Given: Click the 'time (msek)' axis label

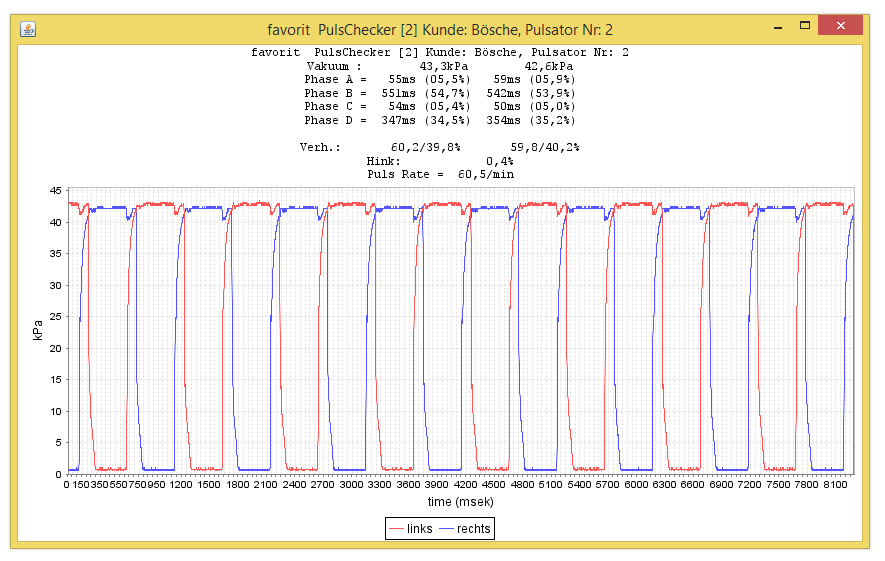Looking at the screenshot, I should click(461, 502).
